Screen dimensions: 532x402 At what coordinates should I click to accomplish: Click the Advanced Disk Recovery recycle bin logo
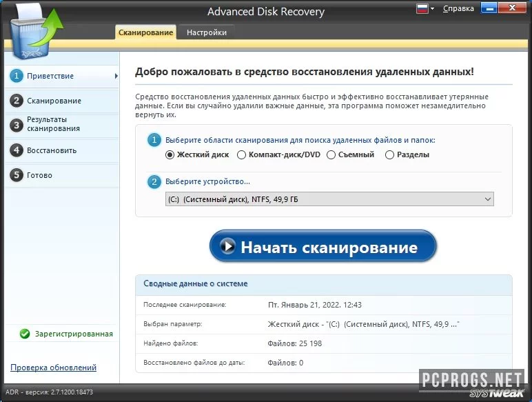click(36, 32)
